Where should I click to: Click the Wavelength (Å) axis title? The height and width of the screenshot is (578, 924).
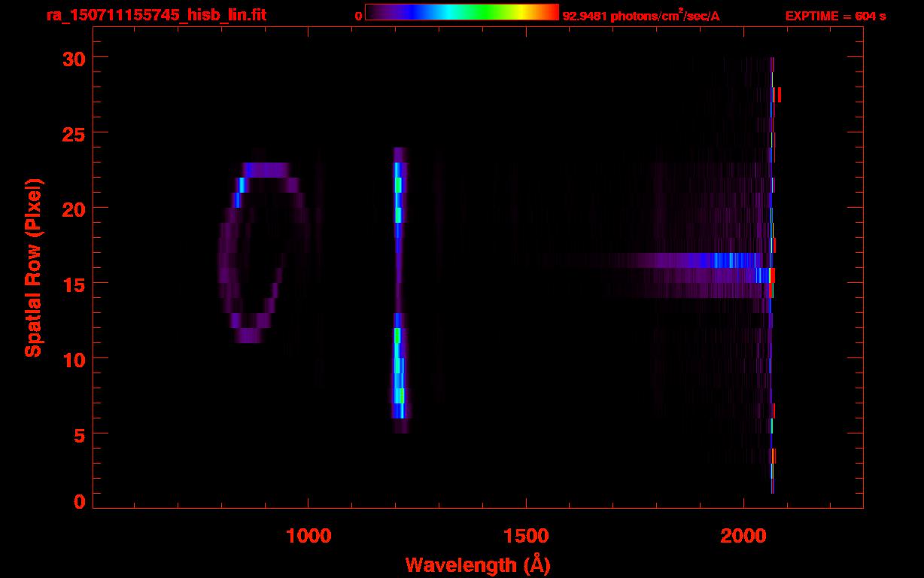pos(478,564)
